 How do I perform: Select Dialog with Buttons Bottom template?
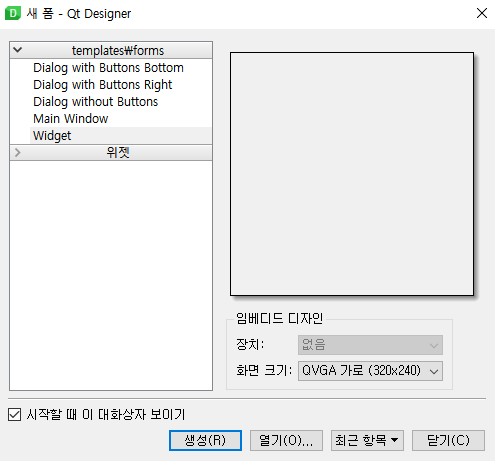[x=108, y=68]
